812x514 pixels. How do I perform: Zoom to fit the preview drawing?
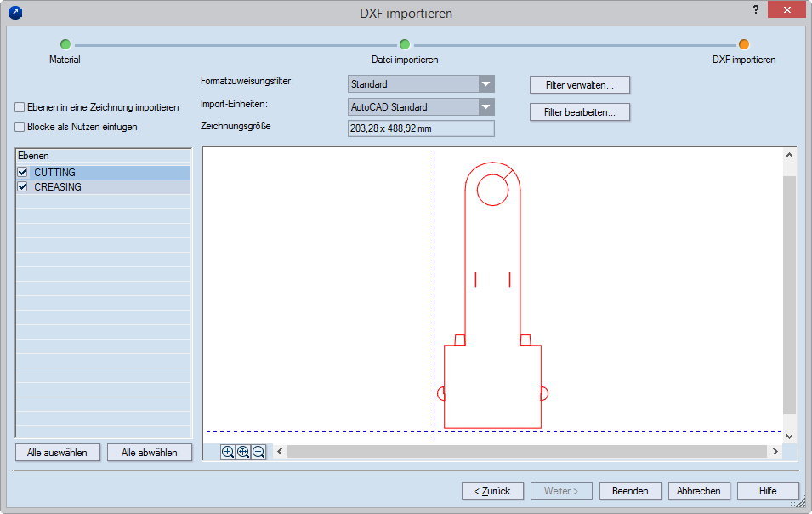click(x=243, y=452)
